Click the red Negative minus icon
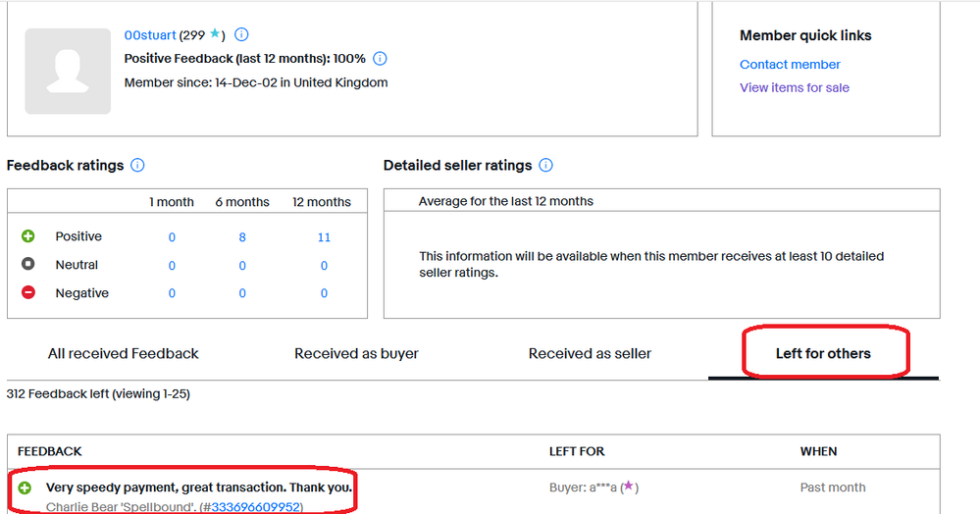This screenshot has height=514, width=980. click(x=27, y=293)
